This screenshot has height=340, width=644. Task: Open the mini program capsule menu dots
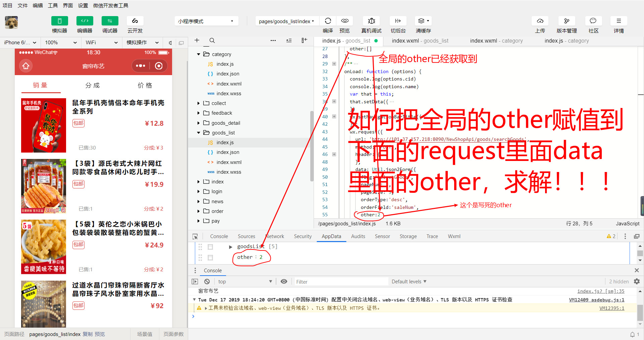140,66
